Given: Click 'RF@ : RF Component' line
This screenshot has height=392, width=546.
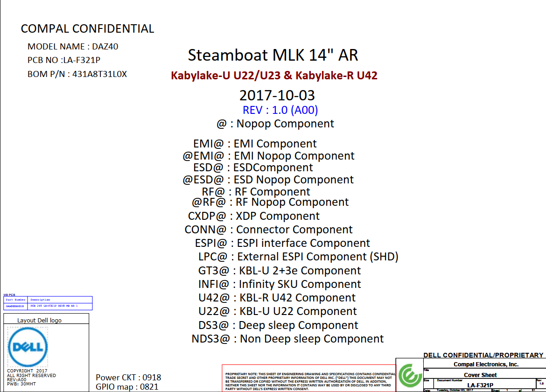Looking at the screenshot, I should pyautogui.click(x=256, y=191).
